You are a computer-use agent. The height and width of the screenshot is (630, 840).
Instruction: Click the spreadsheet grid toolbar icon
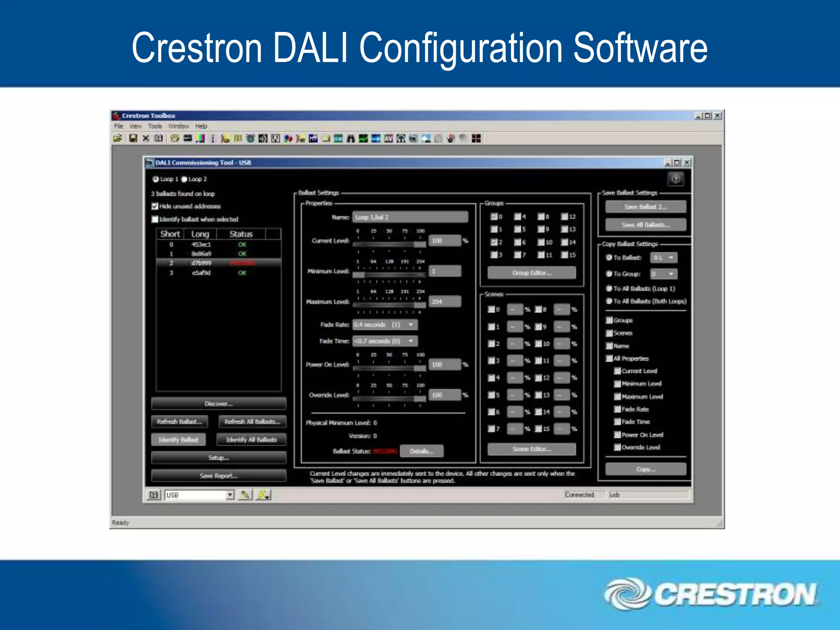[x=438, y=139]
